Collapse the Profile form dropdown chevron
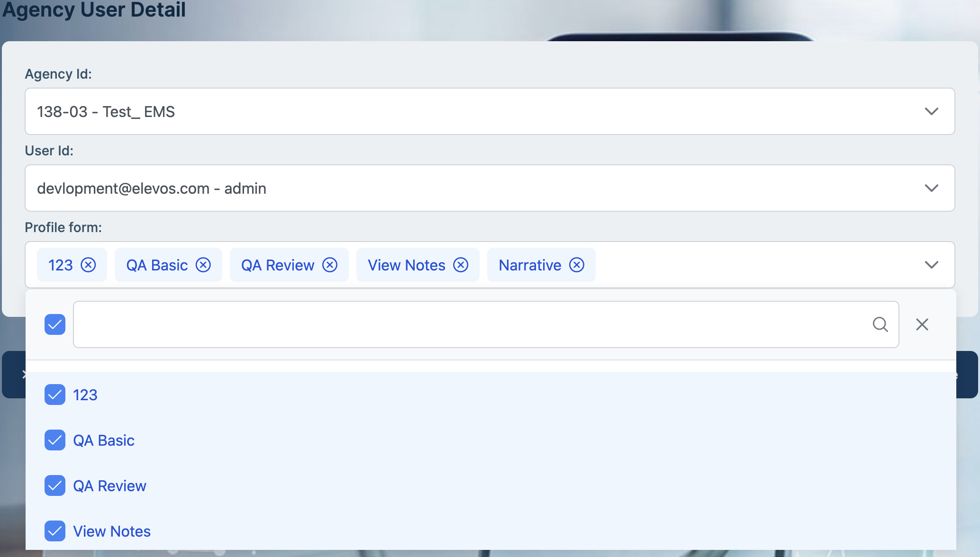This screenshot has height=557, width=980. [x=931, y=265]
